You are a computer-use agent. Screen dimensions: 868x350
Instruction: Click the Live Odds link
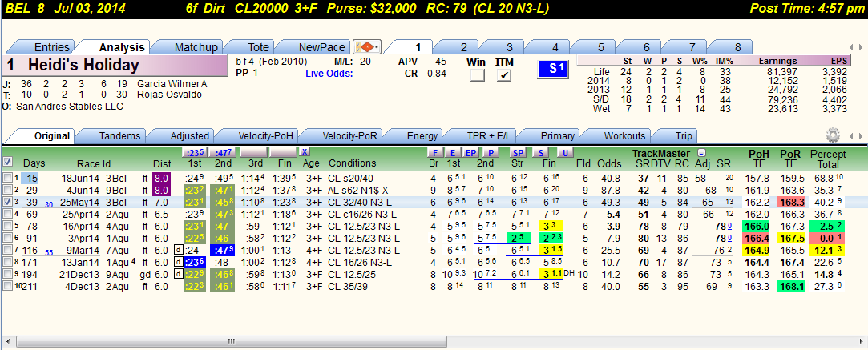pyautogui.click(x=329, y=73)
